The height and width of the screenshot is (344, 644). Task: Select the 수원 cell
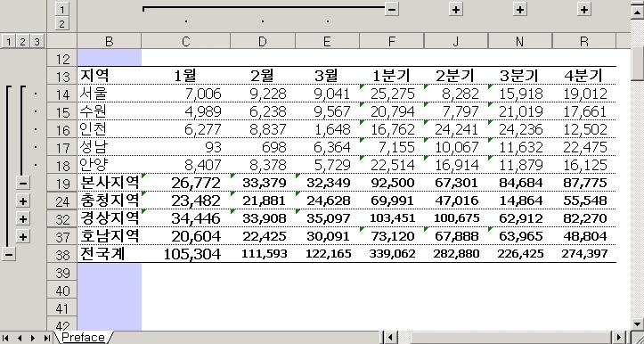(x=110, y=111)
